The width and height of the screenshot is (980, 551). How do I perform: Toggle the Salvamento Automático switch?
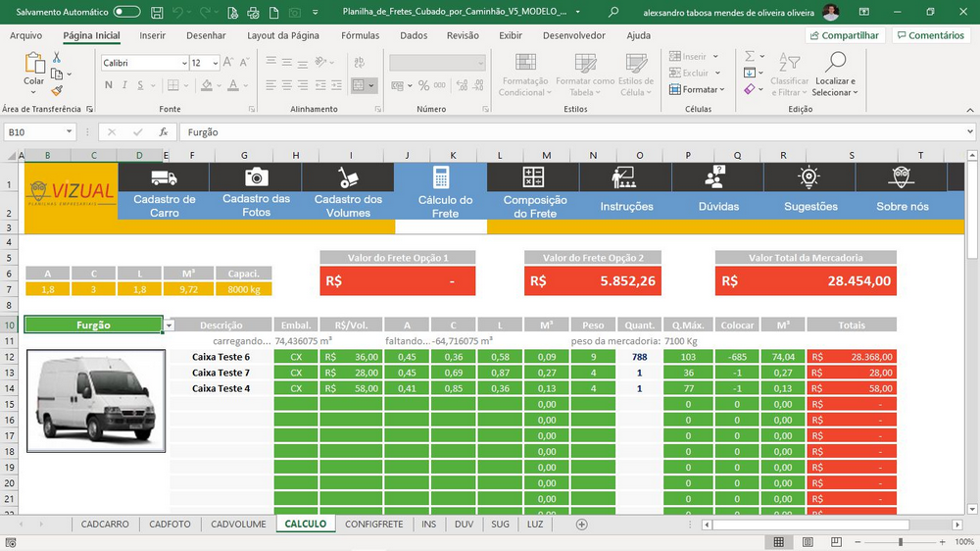[126, 12]
